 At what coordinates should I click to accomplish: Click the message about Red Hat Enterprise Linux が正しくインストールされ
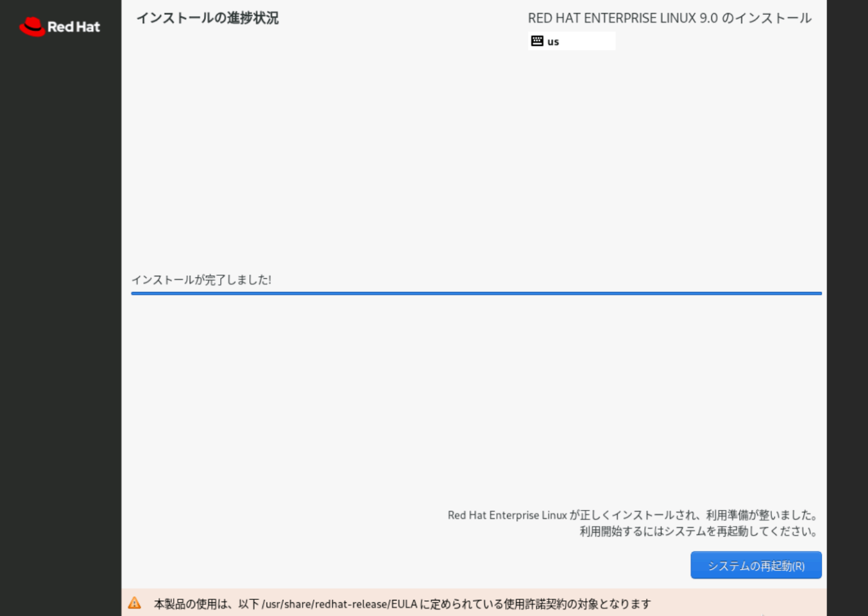click(x=633, y=515)
